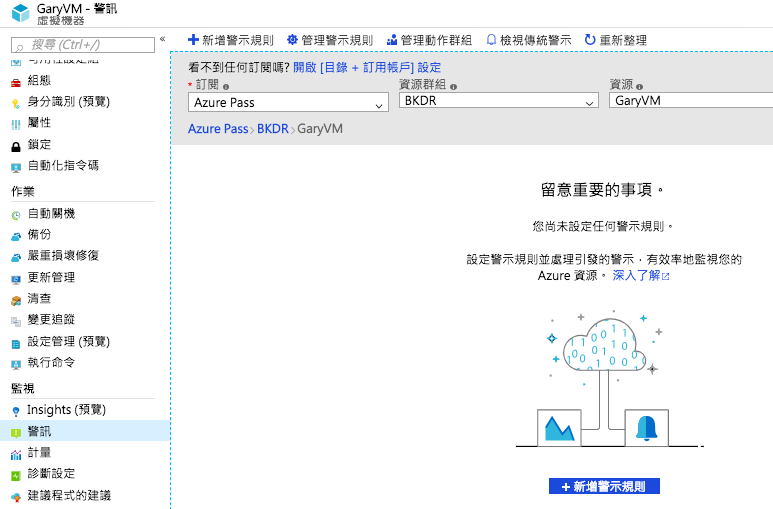Open the 資源群組 dropdown showing BKDR
773x509 pixels.
pos(499,101)
